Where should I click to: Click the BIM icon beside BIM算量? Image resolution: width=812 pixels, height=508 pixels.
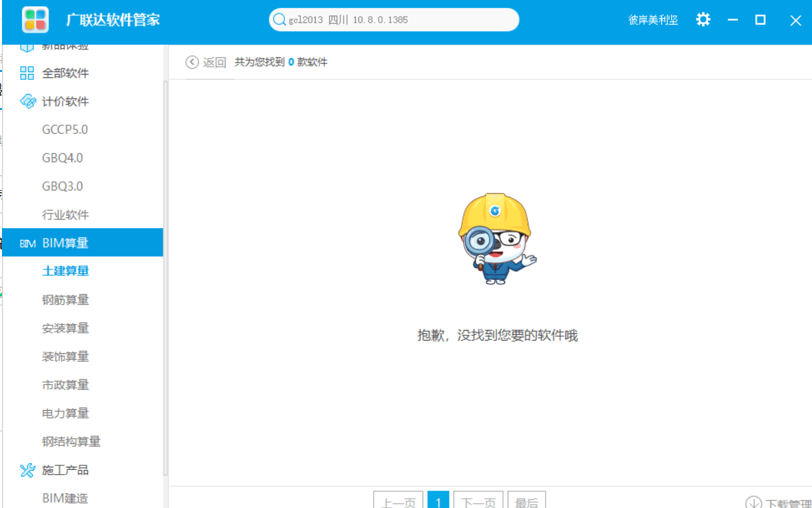point(27,243)
